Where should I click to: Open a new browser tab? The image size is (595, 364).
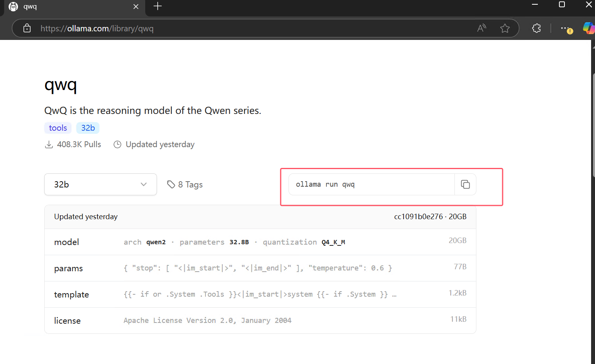click(158, 6)
